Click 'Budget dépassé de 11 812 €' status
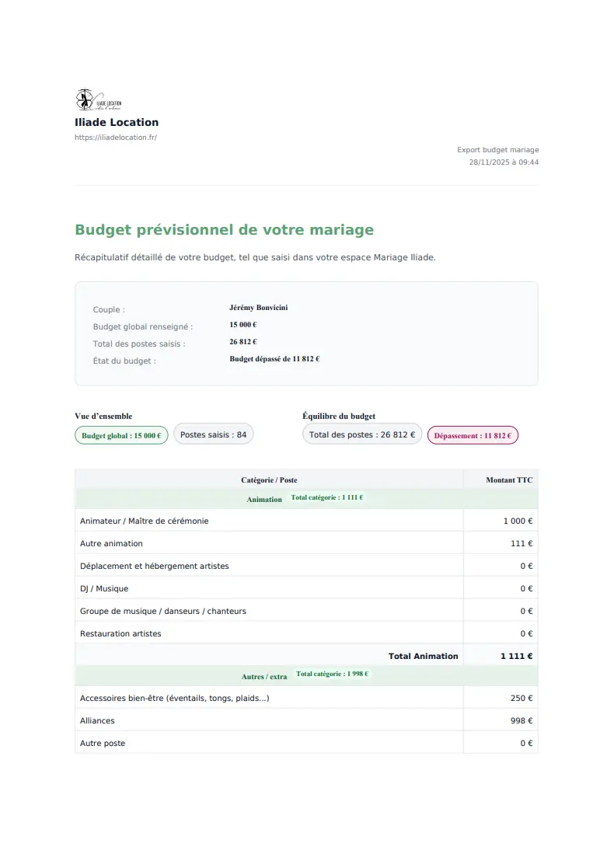 coord(274,359)
